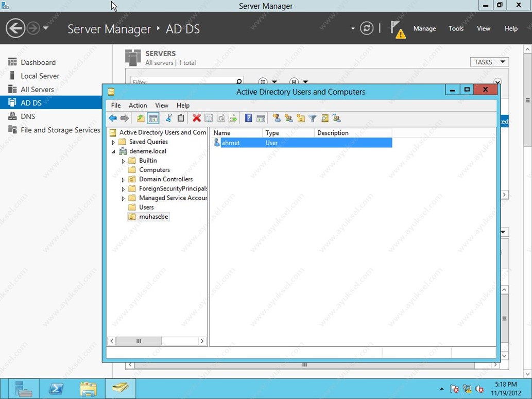The width and height of the screenshot is (532, 399).
Task: Toggle the show/hide console tree button
Action: 153,118
